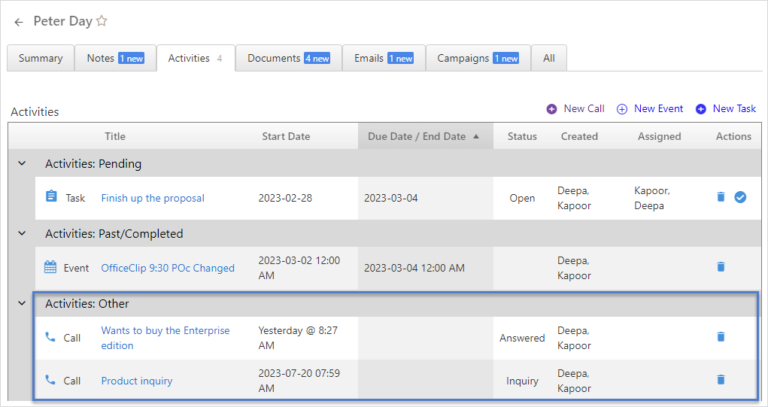The height and width of the screenshot is (407, 768).
Task: Click the back arrow beside Peter Day
Action: click(18, 22)
